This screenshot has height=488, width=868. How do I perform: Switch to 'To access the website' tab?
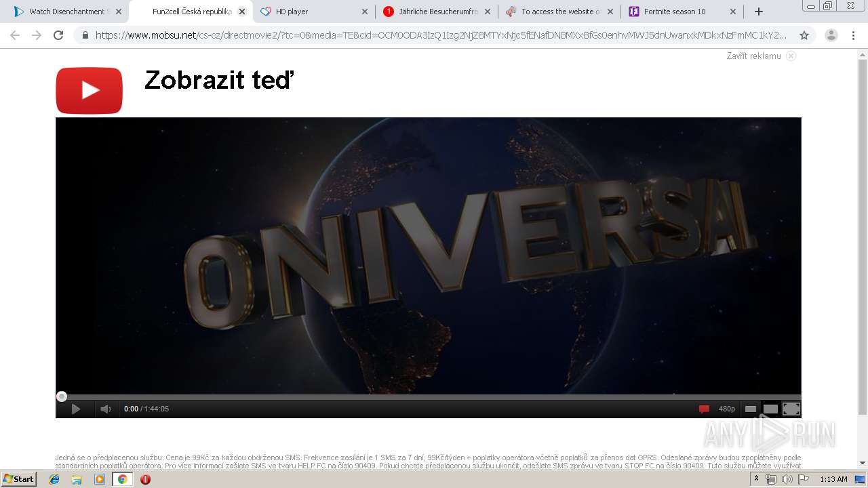pos(559,12)
